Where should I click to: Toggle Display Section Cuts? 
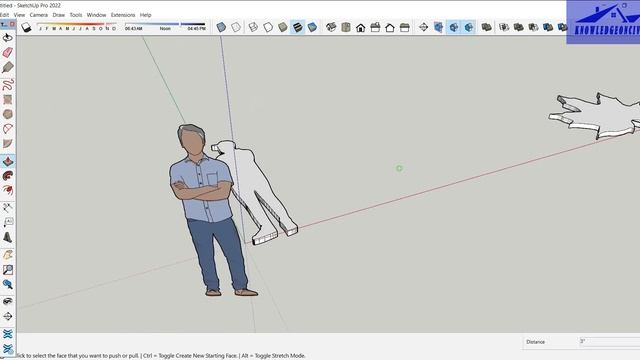(453, 27)
